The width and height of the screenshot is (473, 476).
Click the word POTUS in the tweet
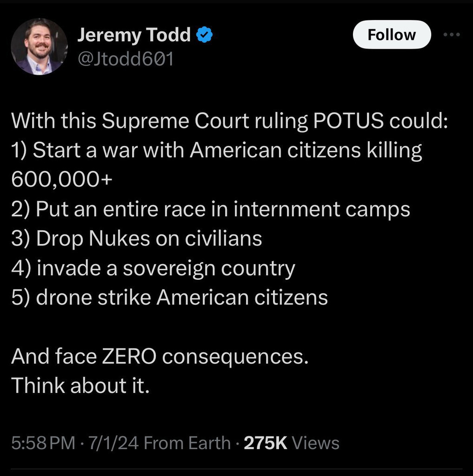click(348, 121)
